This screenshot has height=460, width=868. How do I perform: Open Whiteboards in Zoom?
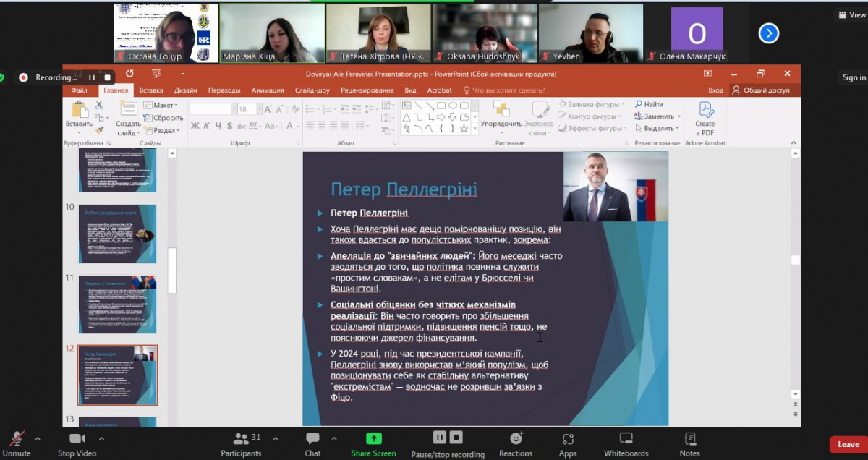(x=626, y=442)
